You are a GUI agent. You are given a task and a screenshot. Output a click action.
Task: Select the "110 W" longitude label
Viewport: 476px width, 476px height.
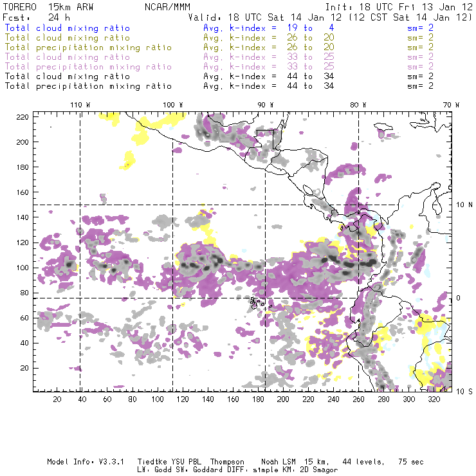coord(80,105)
